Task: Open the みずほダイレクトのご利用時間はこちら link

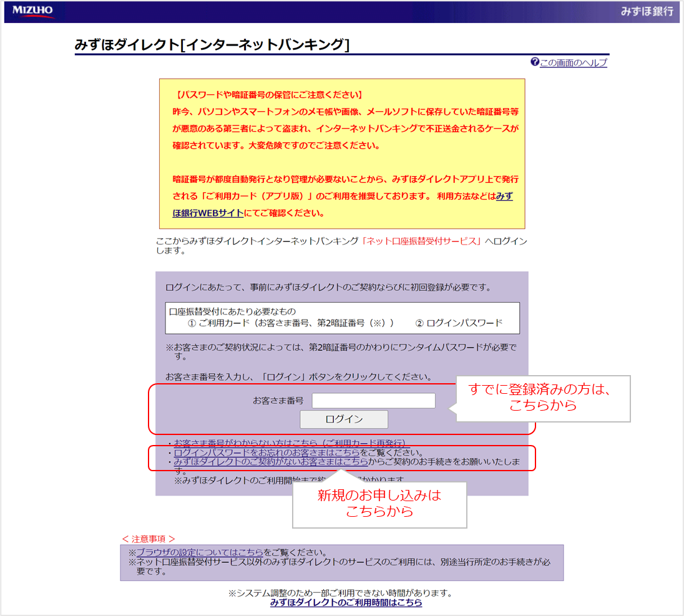Action: click(x=346, y=603)
